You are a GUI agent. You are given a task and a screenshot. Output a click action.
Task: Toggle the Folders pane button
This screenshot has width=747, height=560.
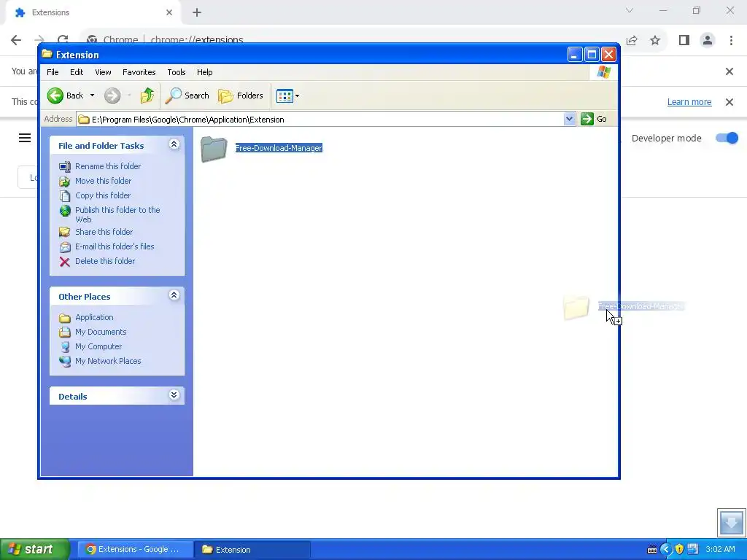click(x=241, y=96)
